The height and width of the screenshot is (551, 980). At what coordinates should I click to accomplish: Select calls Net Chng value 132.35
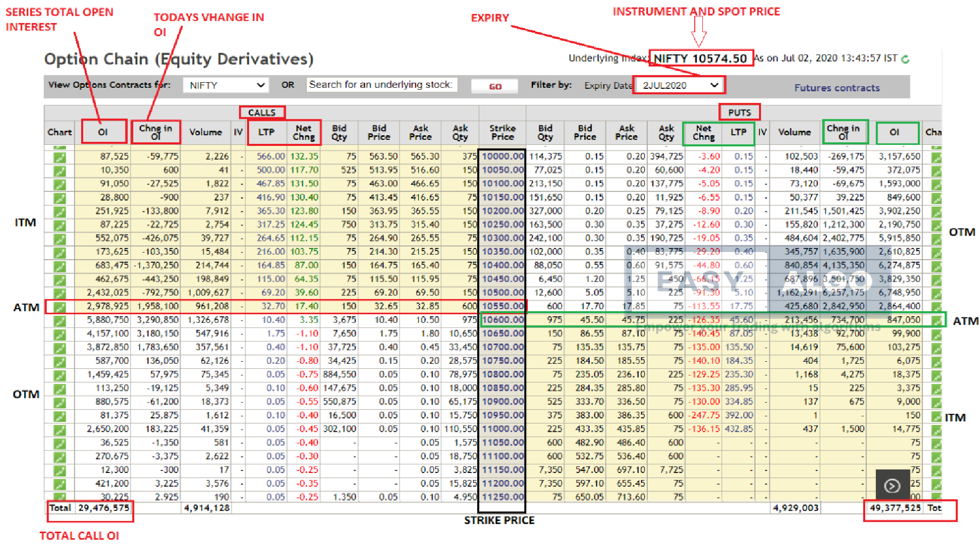pyautogui.click(x=304, y=156)
